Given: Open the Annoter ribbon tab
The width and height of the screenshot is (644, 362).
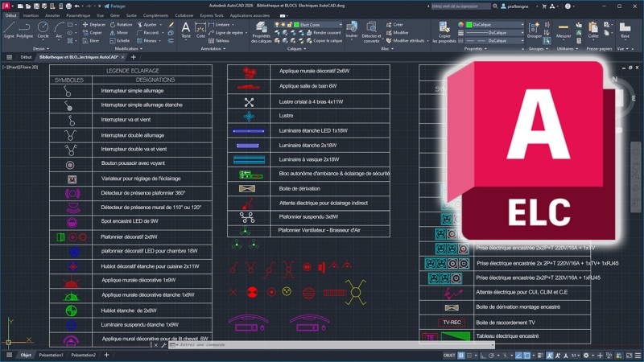Looking at the screenshot, I should [52, 15].
